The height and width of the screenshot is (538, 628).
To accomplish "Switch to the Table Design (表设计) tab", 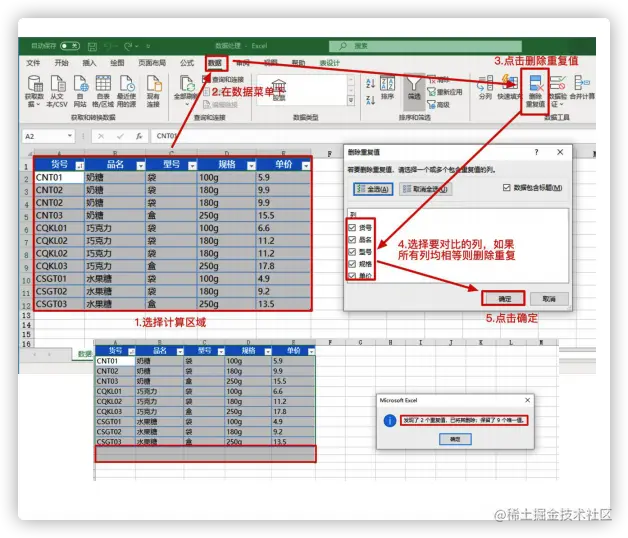I will 330,63.
